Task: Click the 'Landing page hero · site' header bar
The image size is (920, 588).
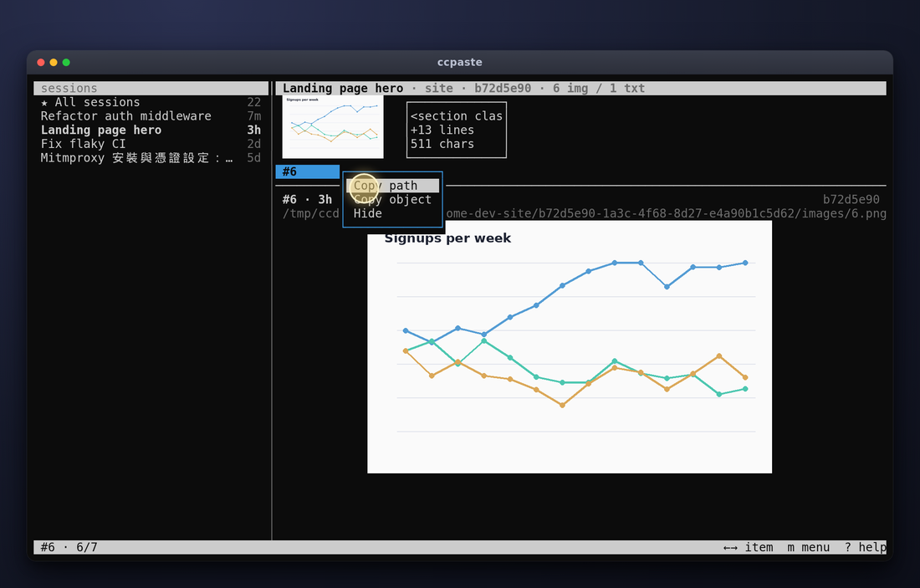Action: click(581, 88)
